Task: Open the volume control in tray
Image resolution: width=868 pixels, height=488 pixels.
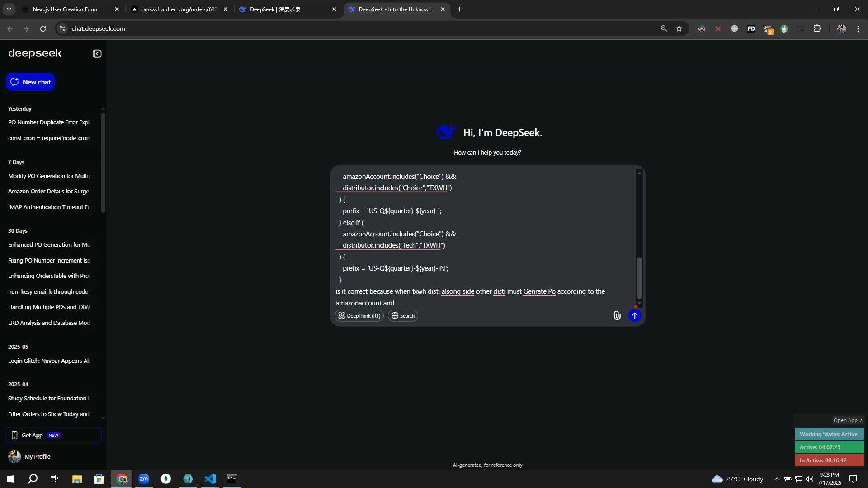Action: tap(809, 479)
